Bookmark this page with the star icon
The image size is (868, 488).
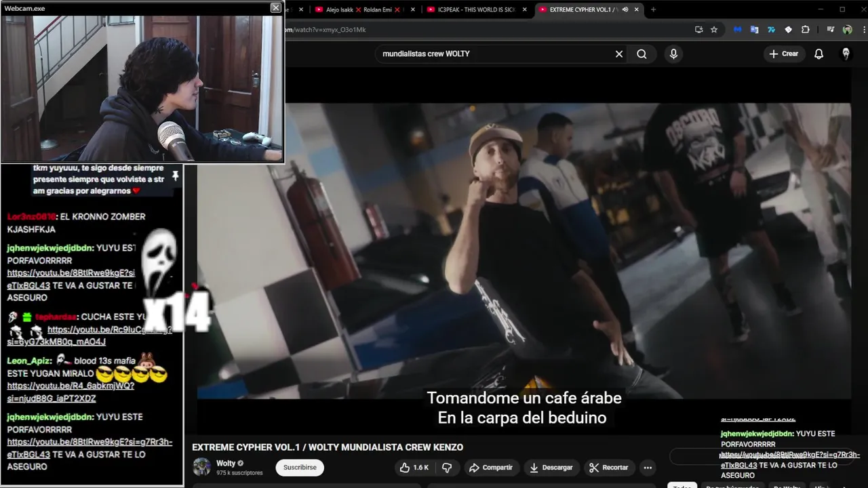click(714, 29)
